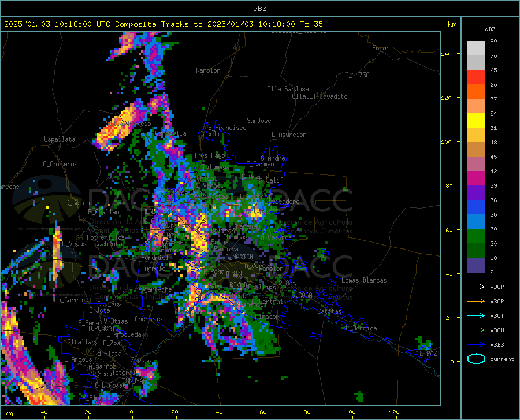Click the '-20' tick on the horizontal axis
Image resolution: width=520 pixels, height=420 pixels.
pos(86,412)
